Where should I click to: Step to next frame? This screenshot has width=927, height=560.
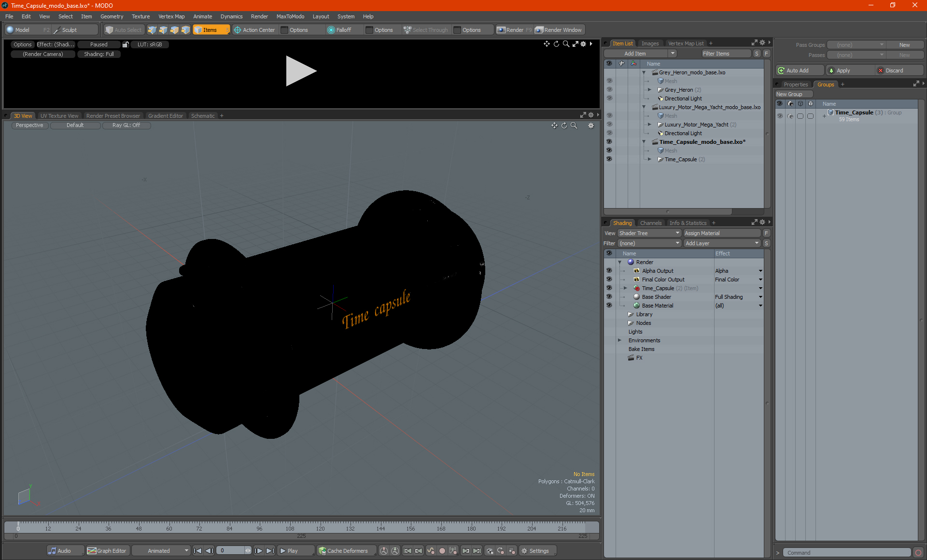(259, 551)
